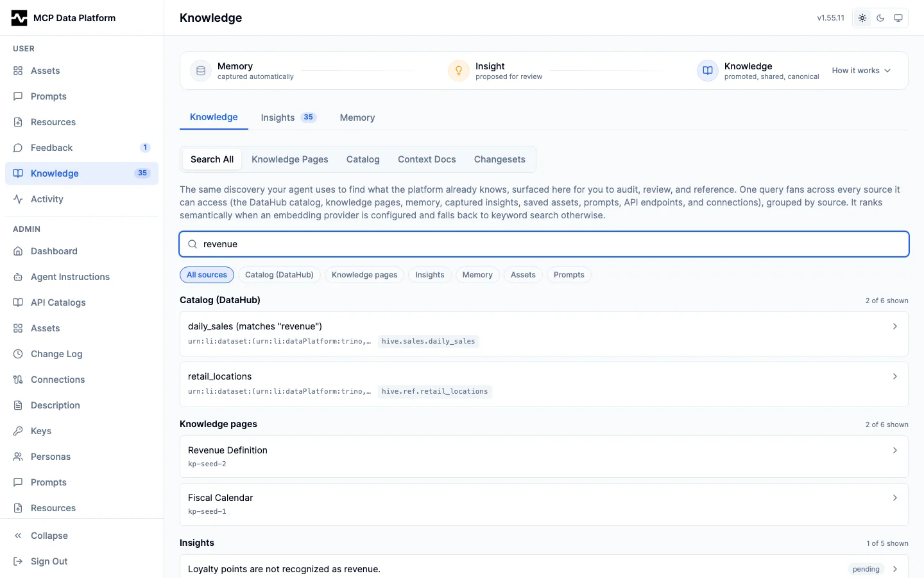The height and width of the screenshot is (578, 924).
Task: Click the v1.55.11 version label
Action: 831,18
